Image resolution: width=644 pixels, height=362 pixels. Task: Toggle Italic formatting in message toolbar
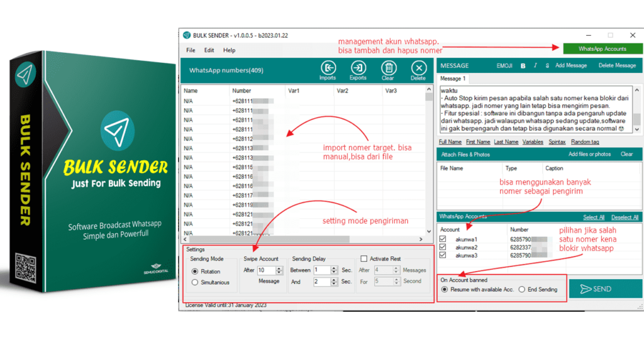tap(535, 65)
